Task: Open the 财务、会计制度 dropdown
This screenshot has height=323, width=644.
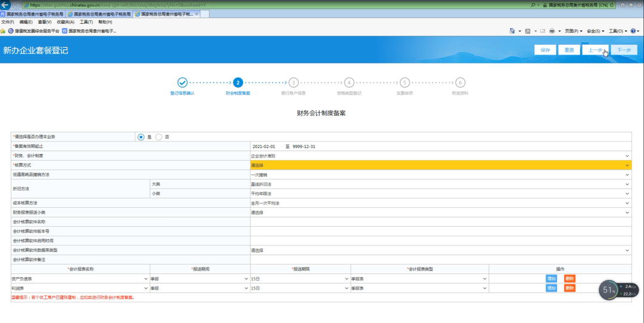Action: [x=440, y=156]
